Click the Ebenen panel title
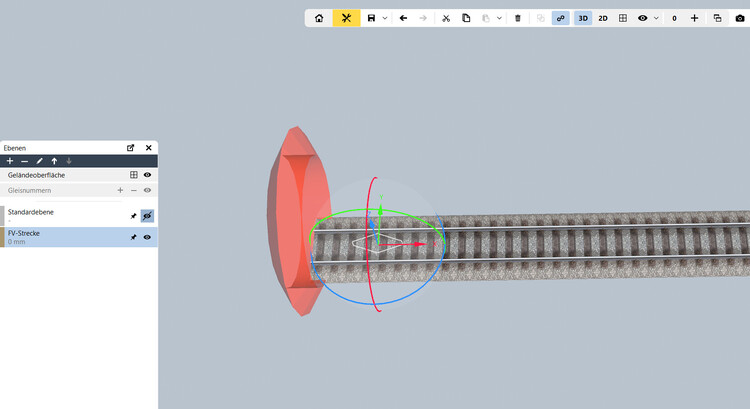Viewport: 750px width, 409px height. point(15,148)
